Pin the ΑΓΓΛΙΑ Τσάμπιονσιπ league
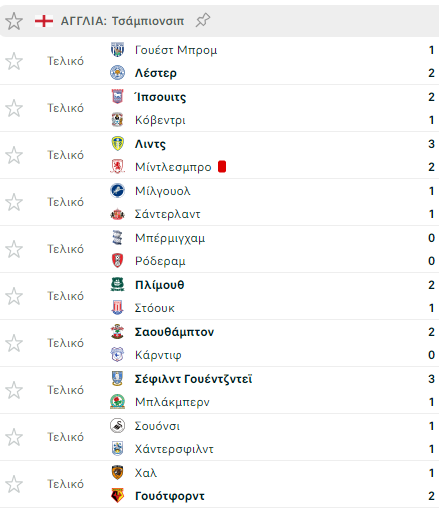This screenshot has width=439, height=508. pos(203,20)
